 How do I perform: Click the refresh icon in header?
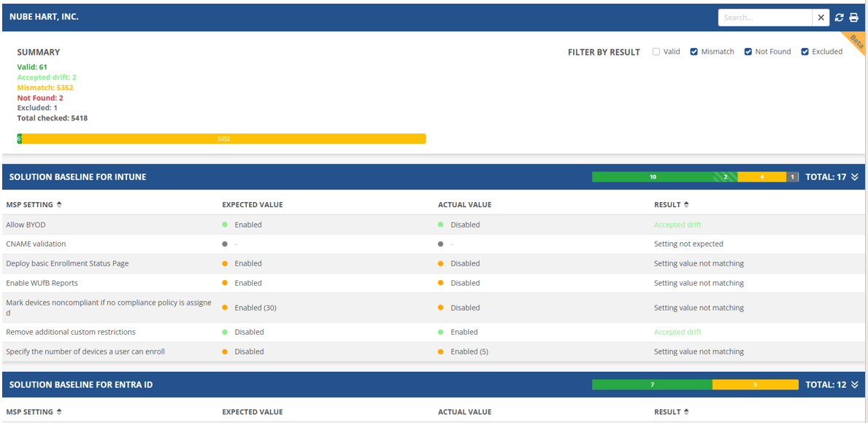coord(840,18)
